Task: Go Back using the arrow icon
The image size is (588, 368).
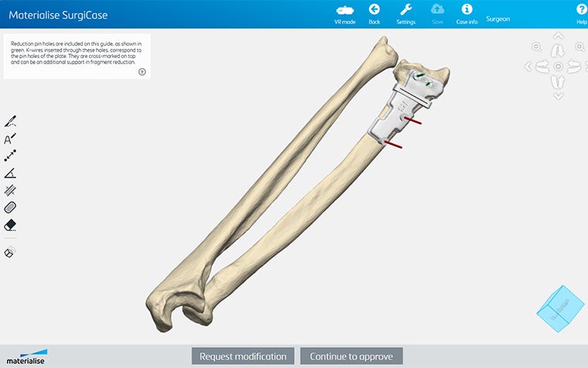Action: pyautogui.click(x=374, y=14)
